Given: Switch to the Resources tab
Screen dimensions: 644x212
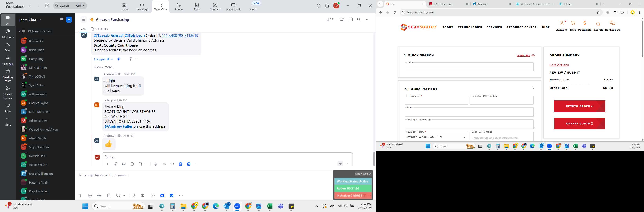Looking at the screenshot, I should (x=99, y=29).
